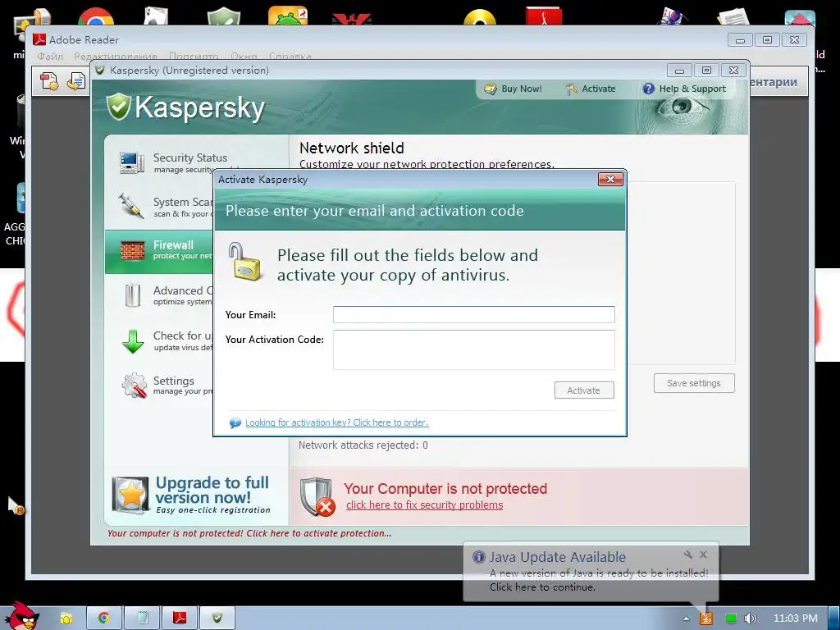The image size is (840, 630).
Task: Open the Просмотр menu in Adobe Reader
Action: (194, 57)
